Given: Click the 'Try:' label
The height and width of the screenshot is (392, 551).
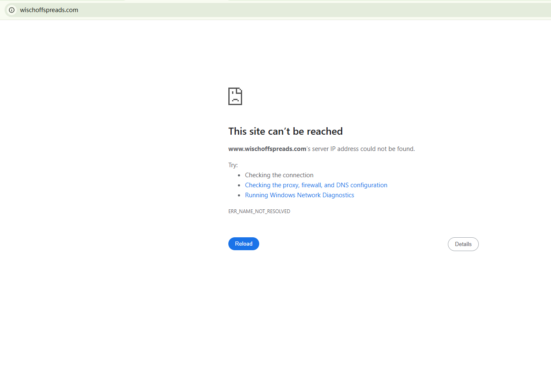Looking at the screenshot, I should [x=233, y=165].
